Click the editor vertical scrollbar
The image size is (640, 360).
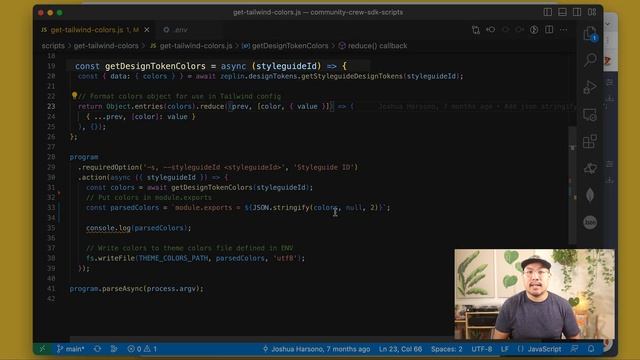pyautogui.click(x=572, y=184)
